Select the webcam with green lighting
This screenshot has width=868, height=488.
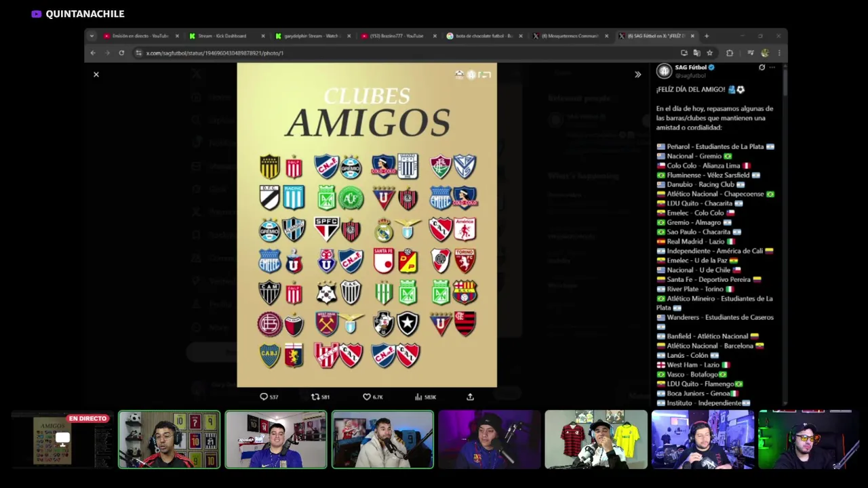click(809, 439)
